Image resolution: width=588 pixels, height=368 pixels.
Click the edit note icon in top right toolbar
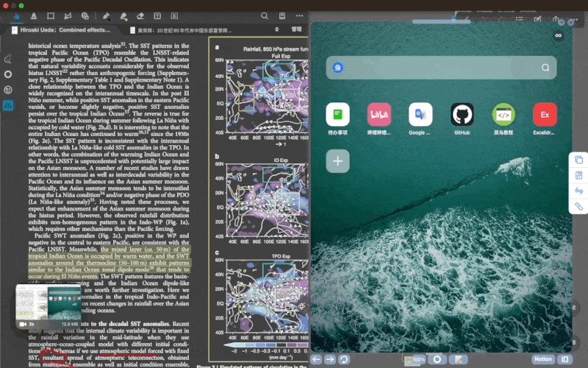538,19
